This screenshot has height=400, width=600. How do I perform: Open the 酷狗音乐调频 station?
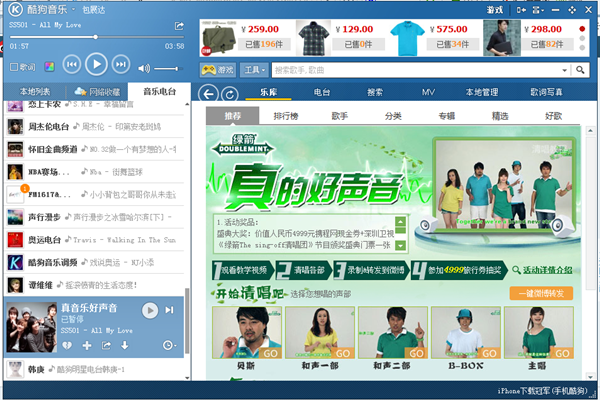click(95, 263)
